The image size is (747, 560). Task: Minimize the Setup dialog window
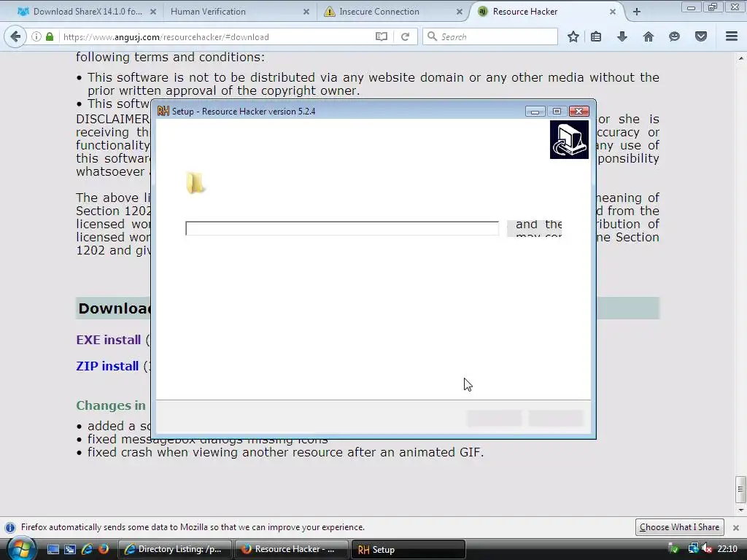click(x=535, y=111)
